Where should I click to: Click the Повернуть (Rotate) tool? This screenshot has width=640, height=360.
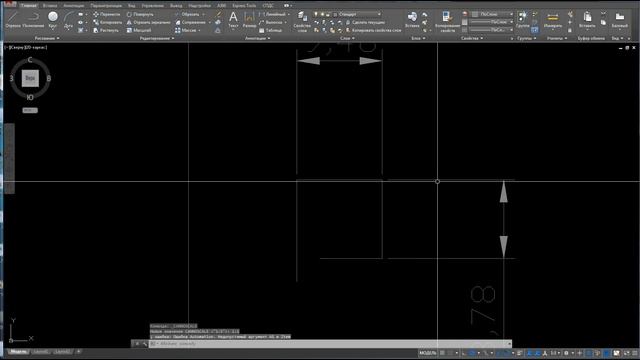(140, 14)
